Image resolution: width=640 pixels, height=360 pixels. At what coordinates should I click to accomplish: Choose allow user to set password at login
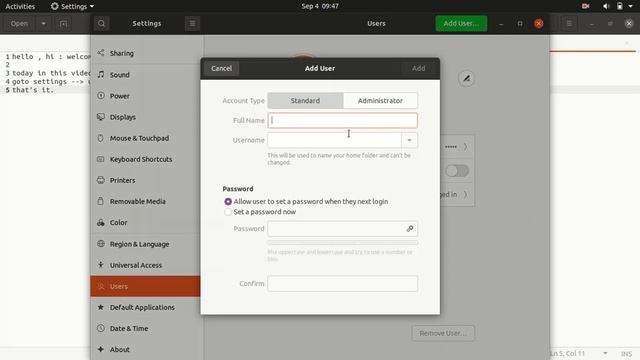coord(306,201)
